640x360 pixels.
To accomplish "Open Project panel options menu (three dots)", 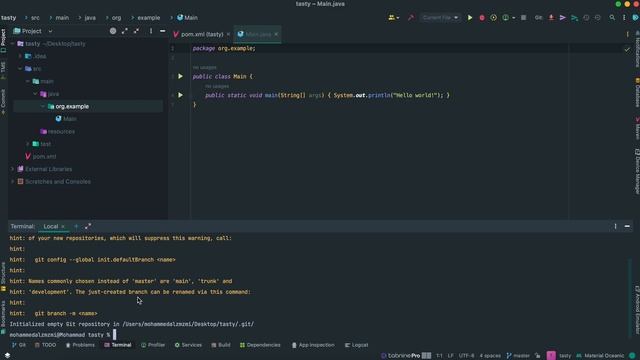I will tap(151, 31).
